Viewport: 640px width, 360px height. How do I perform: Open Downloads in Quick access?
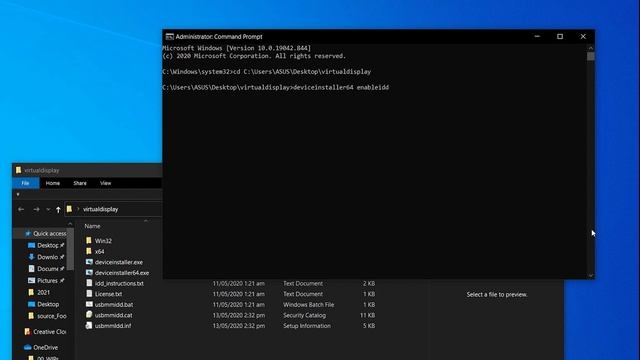coord(47,257)
